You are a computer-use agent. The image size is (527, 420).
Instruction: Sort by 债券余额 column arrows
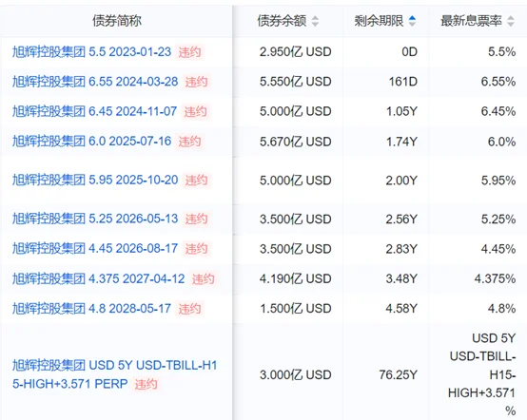click(315, 21)
